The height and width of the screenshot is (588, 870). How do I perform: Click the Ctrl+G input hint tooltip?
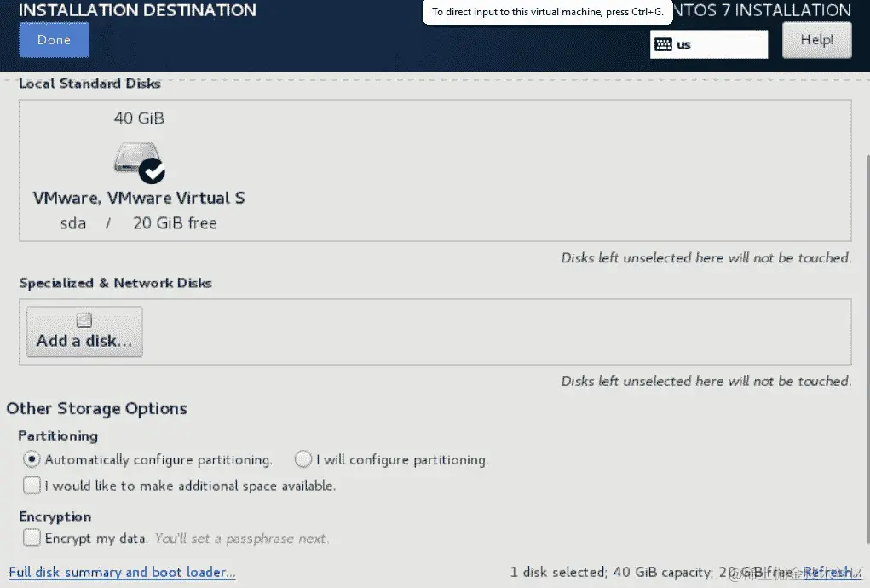pyautogui.click(x=548, y=12)
